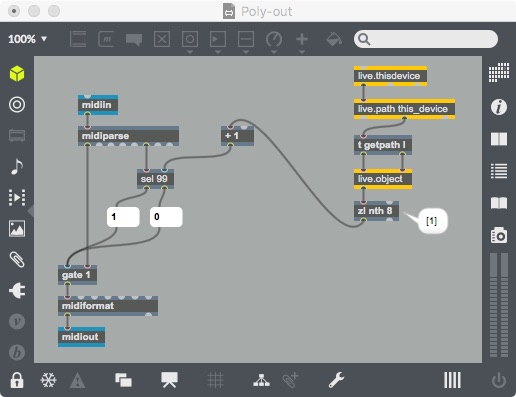Screen dimensions: 516x397
Task: Click the audio level meter
Action: (499, 305)
